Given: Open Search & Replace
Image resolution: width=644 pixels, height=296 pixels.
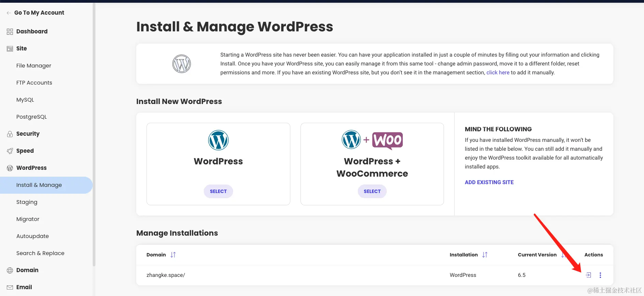Looking at the screenshot, I should coord(40,253).
